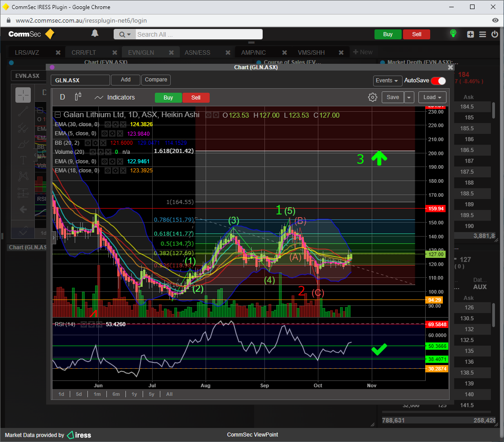Image resolution: width=504 pixels, height=442 pixels.
Task: Select brush tool in background EVN chart
Action: [23, 144]
